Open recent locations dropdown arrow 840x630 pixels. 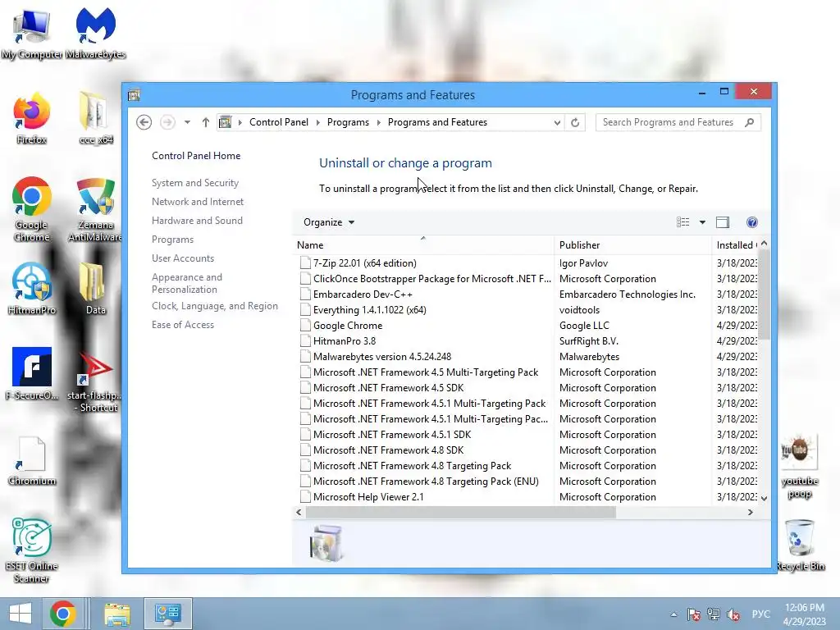pos(187,122)
